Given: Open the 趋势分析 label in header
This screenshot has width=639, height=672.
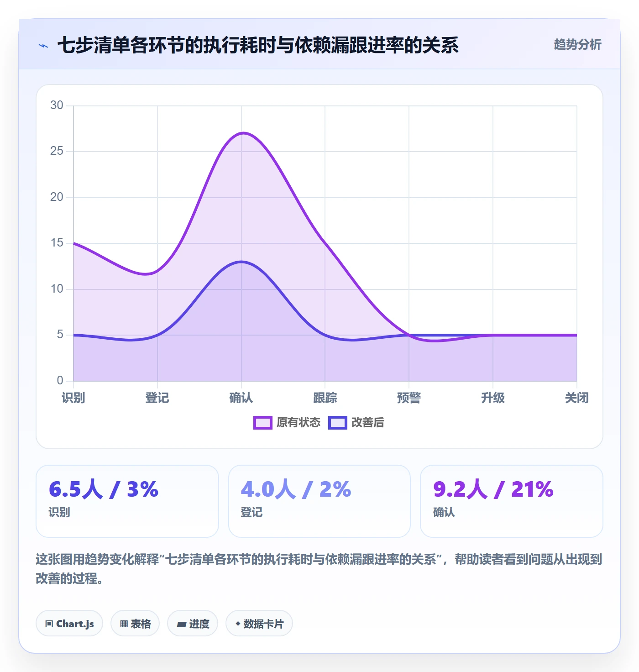Looking at the screenshot, I should [x=577, y=45].
